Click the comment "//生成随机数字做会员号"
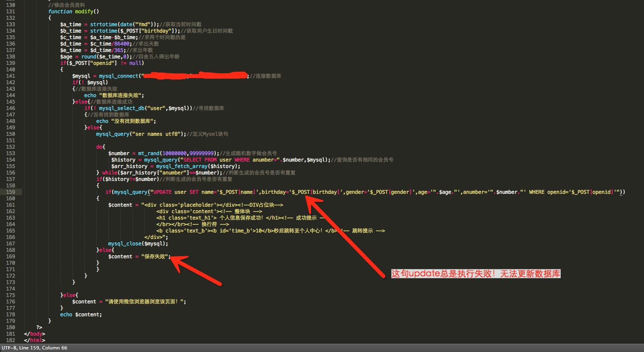The width and height of the screenshot is (644, 352). 248,153
